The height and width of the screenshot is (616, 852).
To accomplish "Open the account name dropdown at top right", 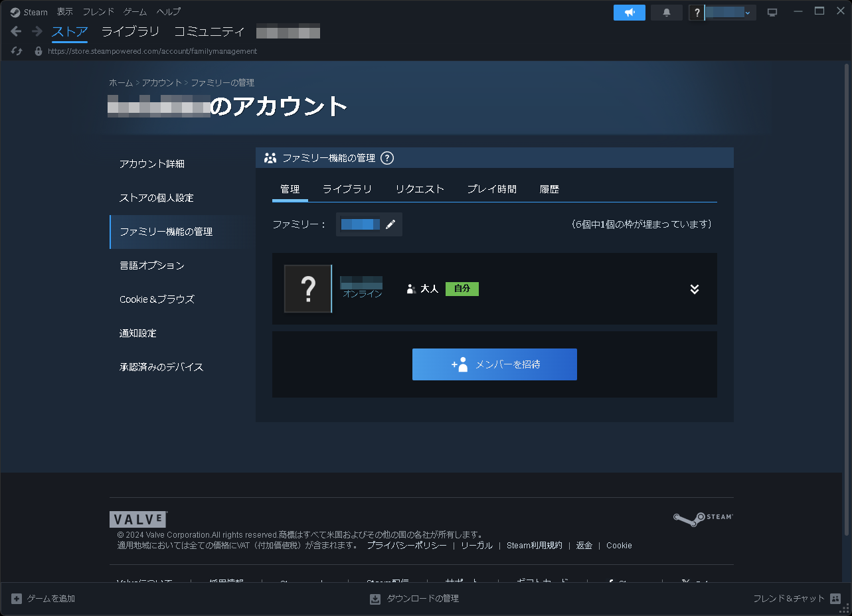I will 746,11.
